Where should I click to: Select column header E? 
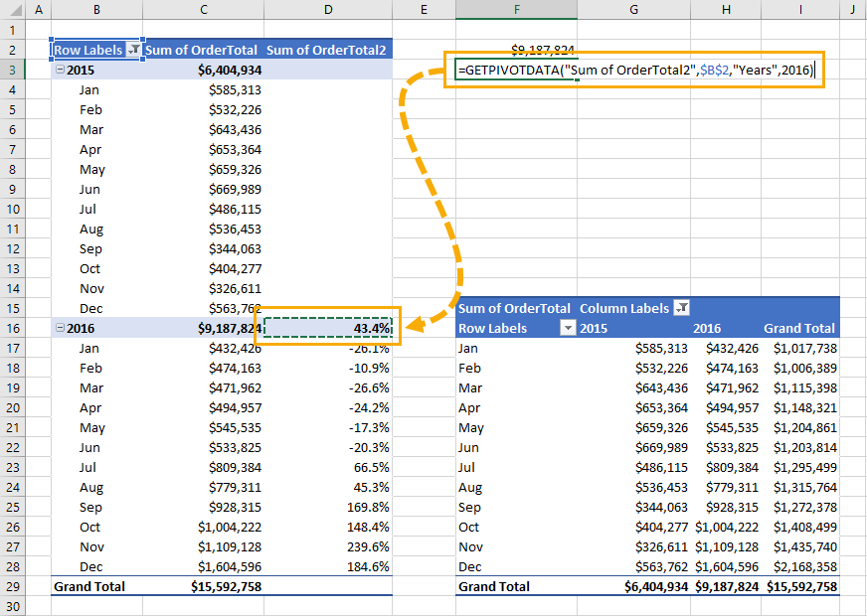(424, 9)
